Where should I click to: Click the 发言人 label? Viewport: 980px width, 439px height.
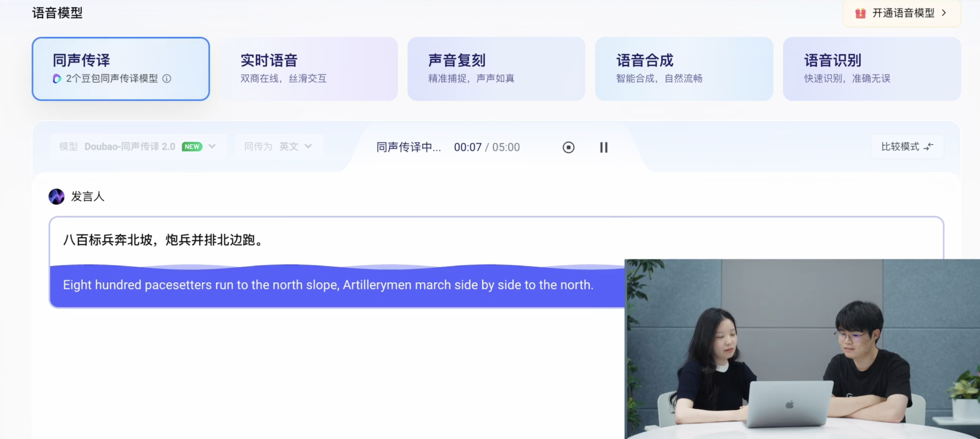tap(87, 197)
